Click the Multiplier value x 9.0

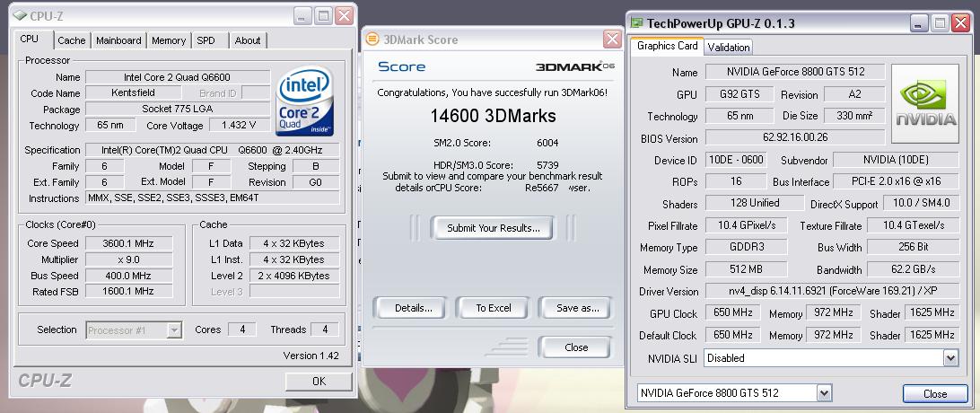[128, 259]
